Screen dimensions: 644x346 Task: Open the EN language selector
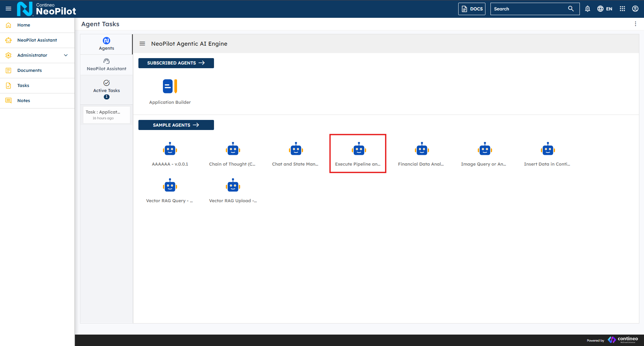point(605,9)
